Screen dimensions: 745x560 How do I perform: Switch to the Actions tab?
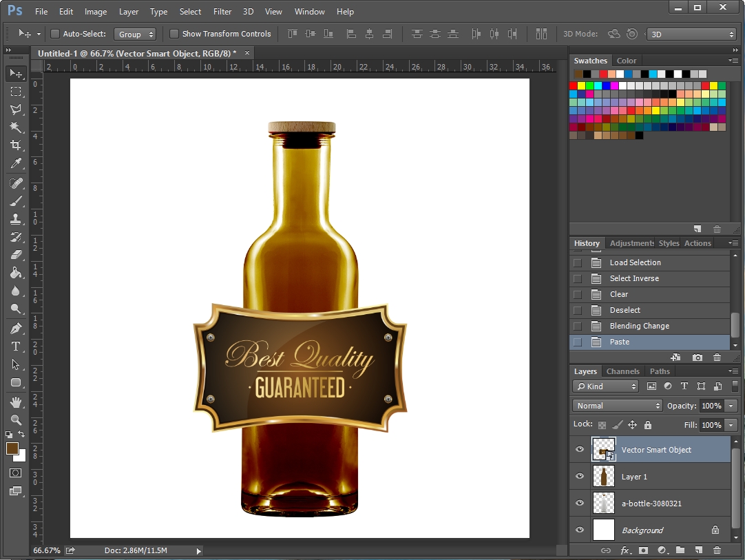[x=697, y=243]
